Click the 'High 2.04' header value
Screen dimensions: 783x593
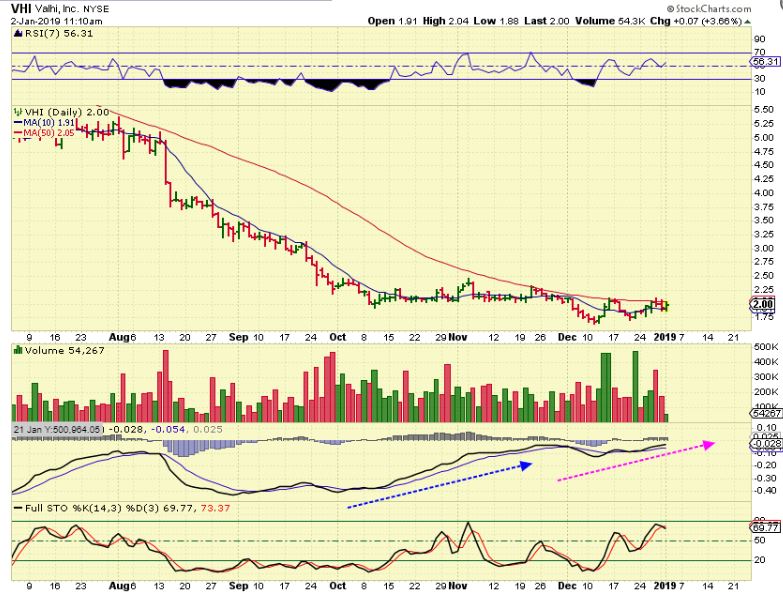click(x=446, y=21)
